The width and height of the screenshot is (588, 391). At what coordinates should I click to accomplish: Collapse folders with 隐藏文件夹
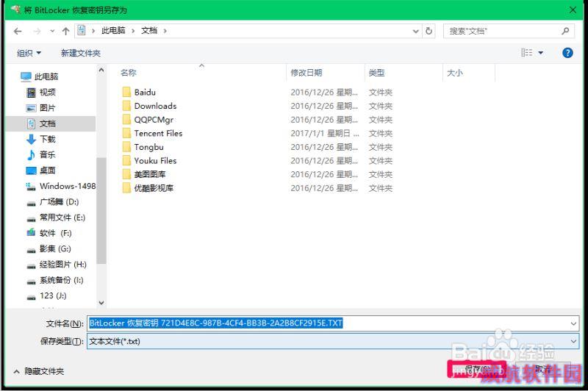point(39,371)
